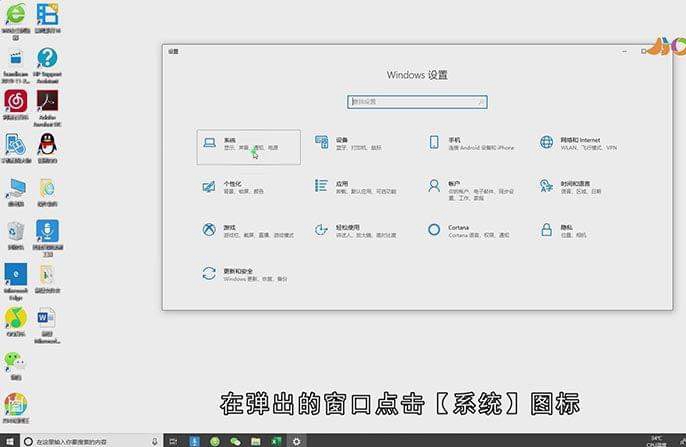
Task: Open the Cortana settings category
Action: (x=468, y=231)
